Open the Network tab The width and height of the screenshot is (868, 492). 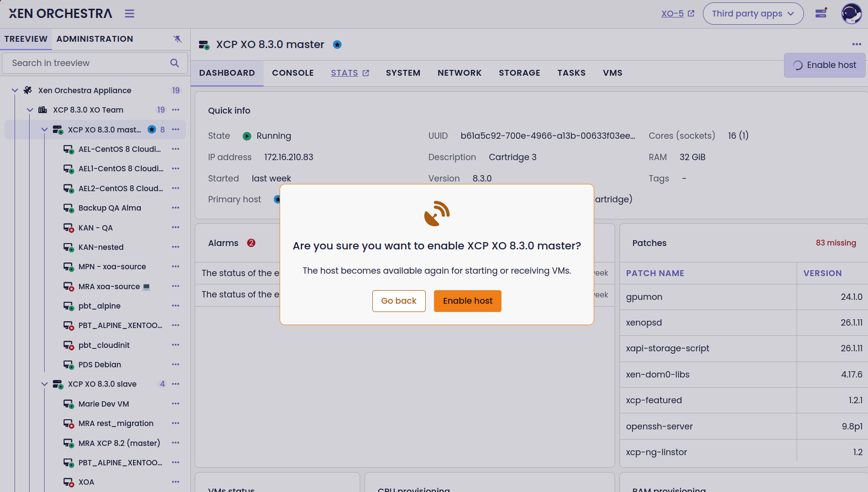[459, 73]
